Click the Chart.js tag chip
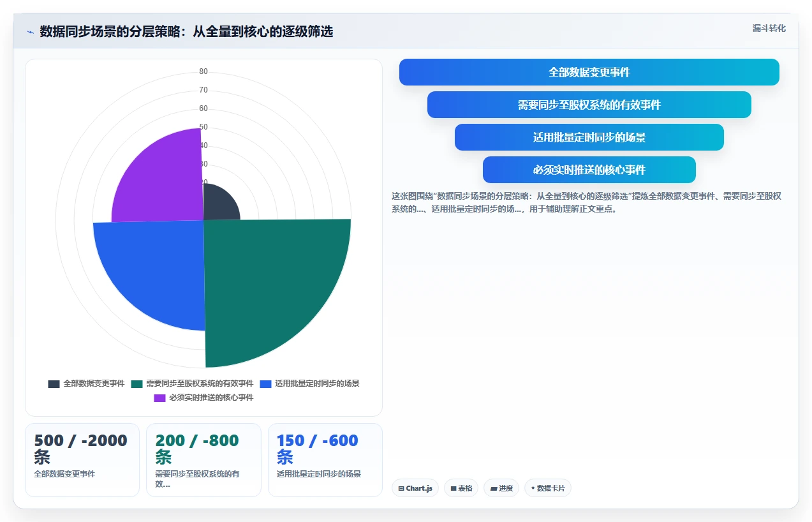 (415, 488)
